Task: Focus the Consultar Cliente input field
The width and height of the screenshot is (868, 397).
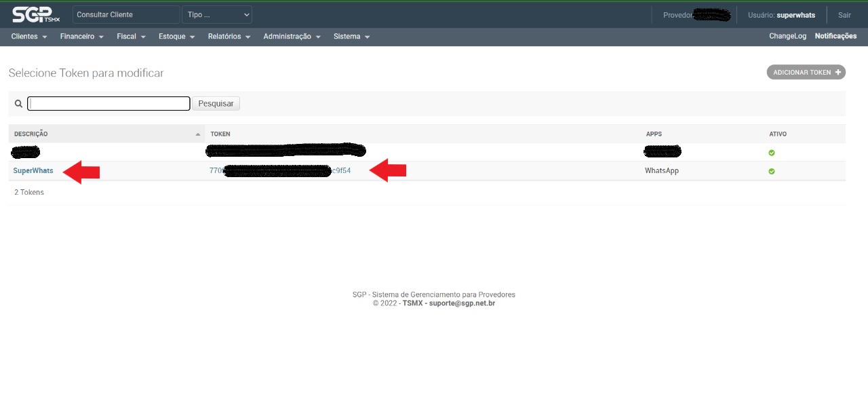Action: coord(125,14)
